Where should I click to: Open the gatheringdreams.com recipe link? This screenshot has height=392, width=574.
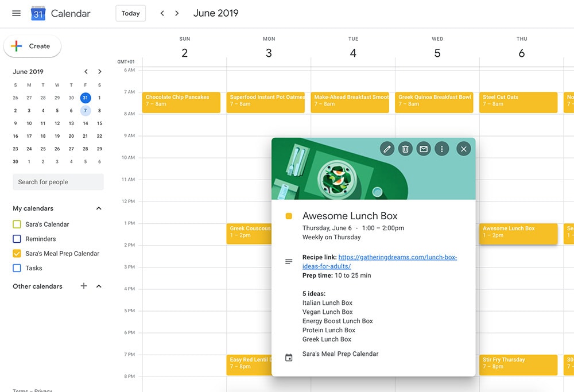[397, 258]
